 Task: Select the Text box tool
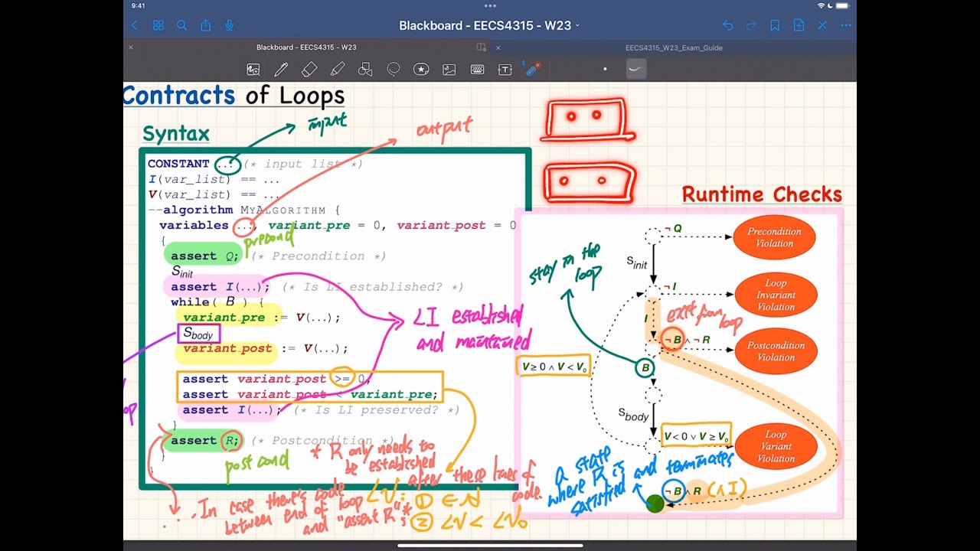[x=505, y=70]
